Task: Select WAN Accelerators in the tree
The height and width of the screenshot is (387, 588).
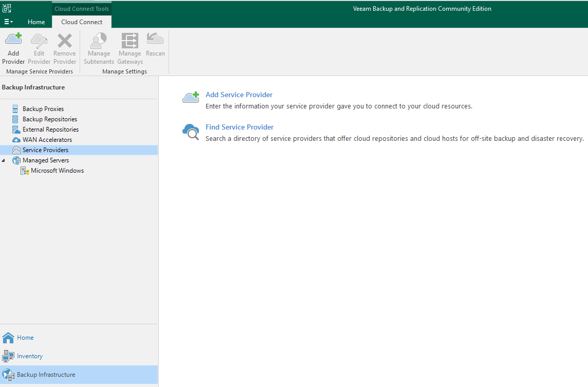Action: pos(47,139)
